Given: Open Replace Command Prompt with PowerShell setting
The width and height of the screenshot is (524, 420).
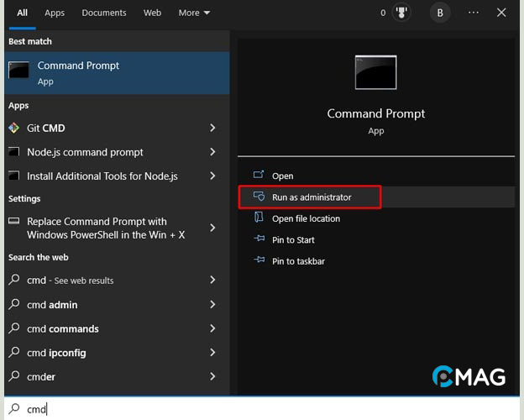Looking at the screenshot, I should pyautogui.click(x=117, y=228).
